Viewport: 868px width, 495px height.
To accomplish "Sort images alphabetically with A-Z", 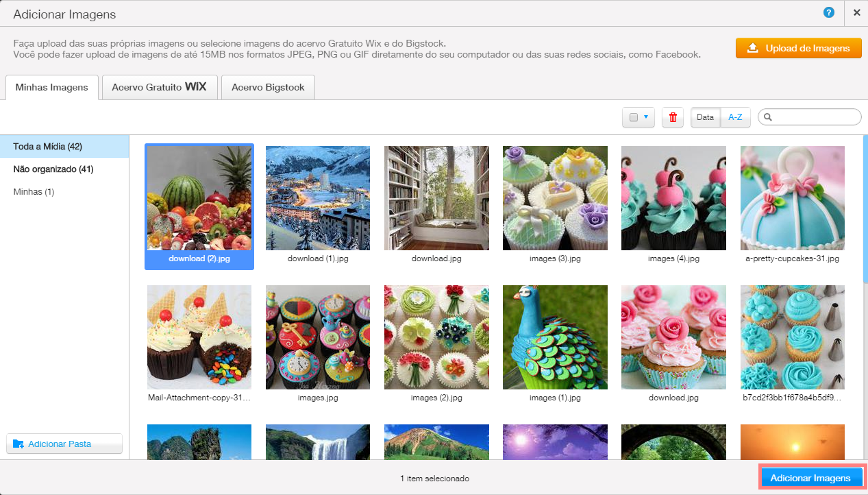I will click(x=735, y=117).
